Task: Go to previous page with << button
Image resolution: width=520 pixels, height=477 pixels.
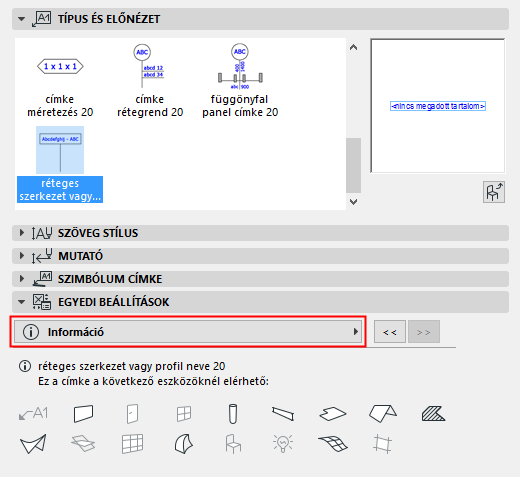Action: [x=390, y=332]
